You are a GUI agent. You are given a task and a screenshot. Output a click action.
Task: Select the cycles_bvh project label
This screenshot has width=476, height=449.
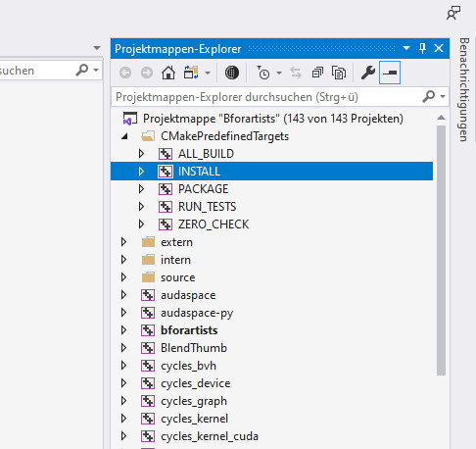[188, 366]
